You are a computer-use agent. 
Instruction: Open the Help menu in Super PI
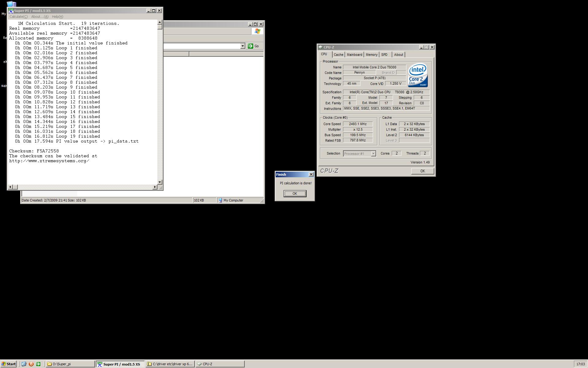(58, 17)
